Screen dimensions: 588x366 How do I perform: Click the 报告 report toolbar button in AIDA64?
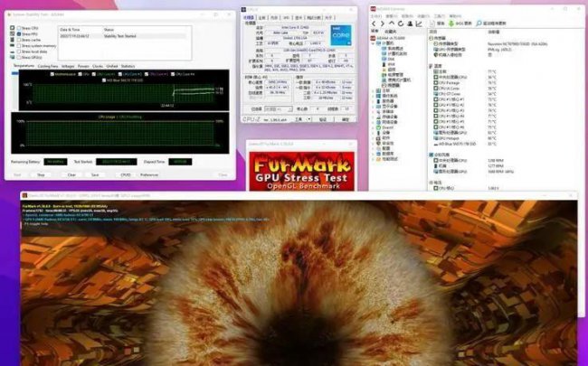pyautogui.click(x=437, y=23)
